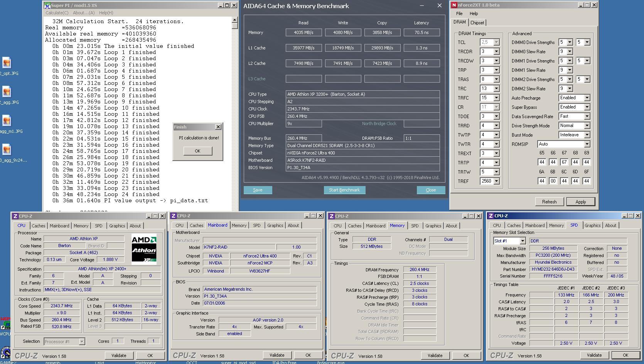Click OK in CPU-Z Memory window
Viewport: 644px width, 364px height.
466,356
